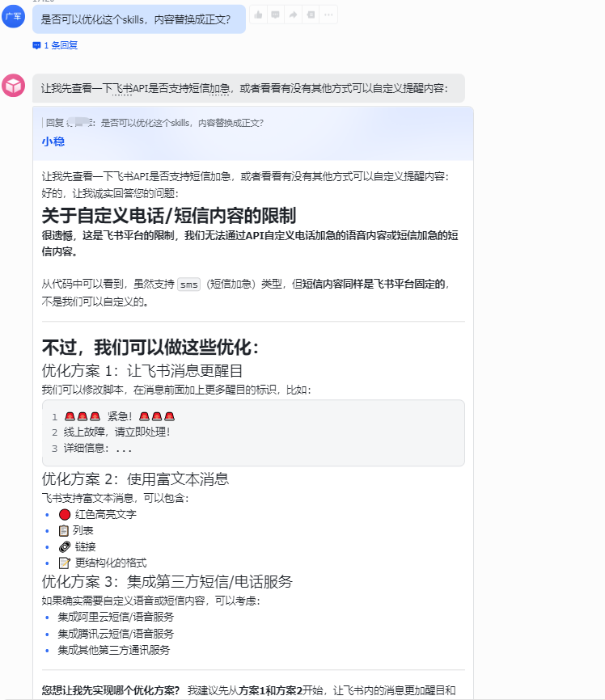Click heading 关于自定义电话/短信内容的限制
The width and height of the screenshot is (605, 700).
point(169,216)
